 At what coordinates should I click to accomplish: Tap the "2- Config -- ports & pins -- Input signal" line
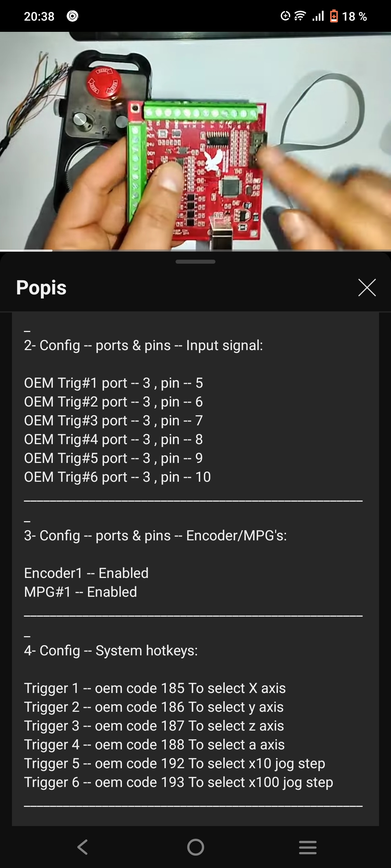(143, 345)
